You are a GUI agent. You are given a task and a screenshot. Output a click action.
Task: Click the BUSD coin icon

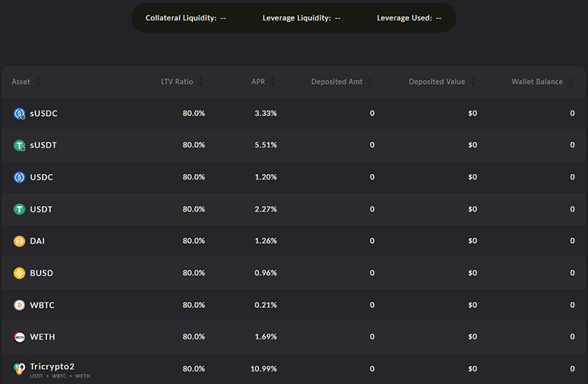point(20,274)
